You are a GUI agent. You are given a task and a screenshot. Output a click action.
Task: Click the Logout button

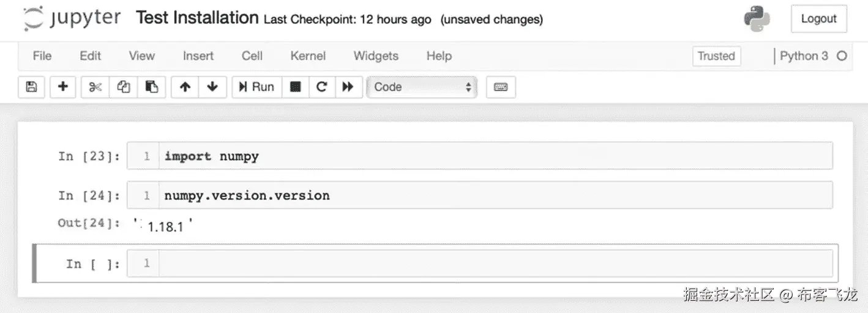coord(818,19)
